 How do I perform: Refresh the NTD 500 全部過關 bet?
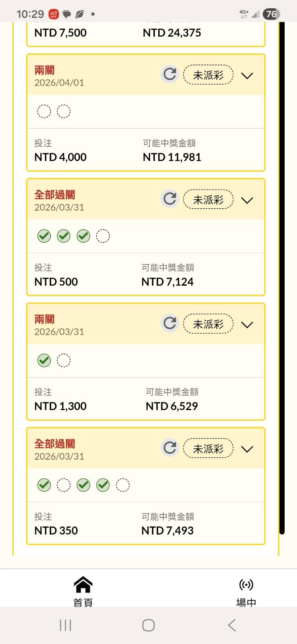pos(170,199)
